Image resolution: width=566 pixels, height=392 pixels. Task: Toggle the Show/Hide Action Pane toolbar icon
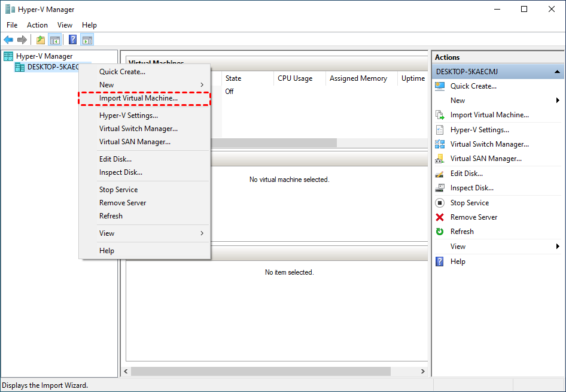point(87,39)
